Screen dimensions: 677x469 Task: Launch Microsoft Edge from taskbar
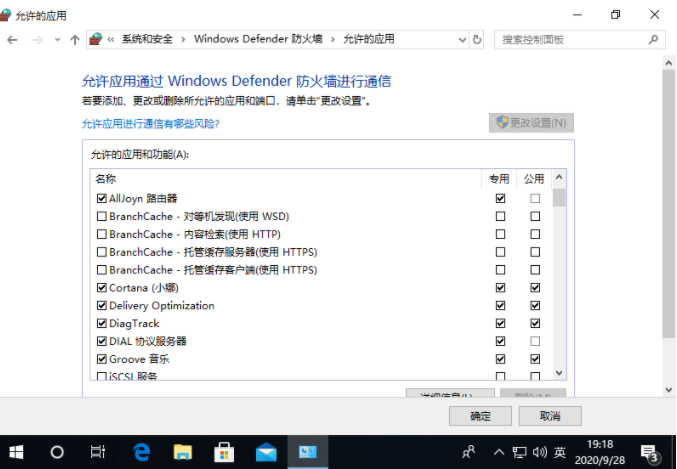141,452
